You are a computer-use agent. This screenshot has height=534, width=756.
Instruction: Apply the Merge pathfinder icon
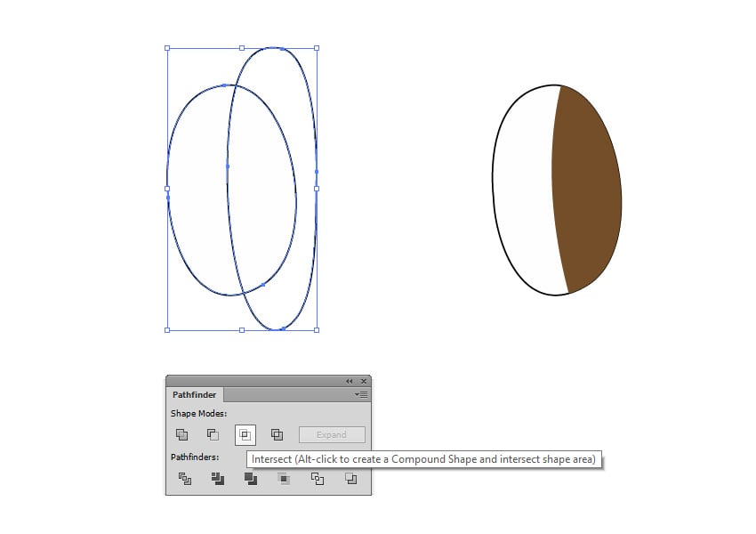(249, 479)
